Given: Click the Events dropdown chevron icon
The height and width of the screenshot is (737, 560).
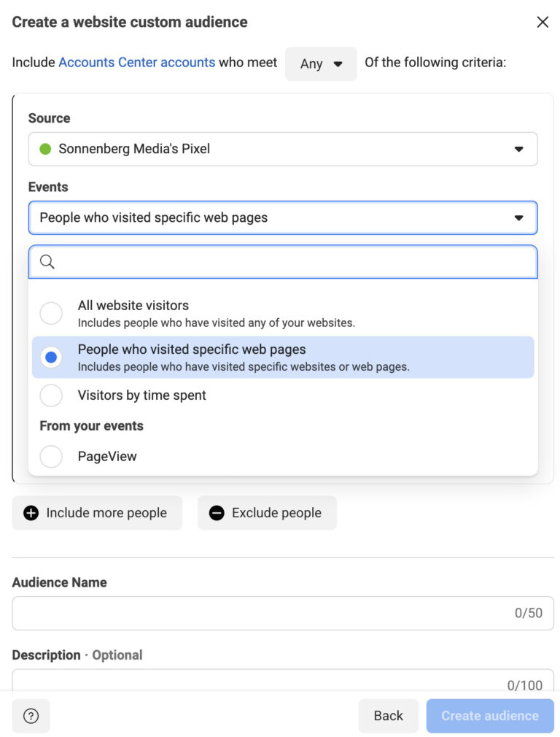Looking at the screenshot, I should 519,217.
